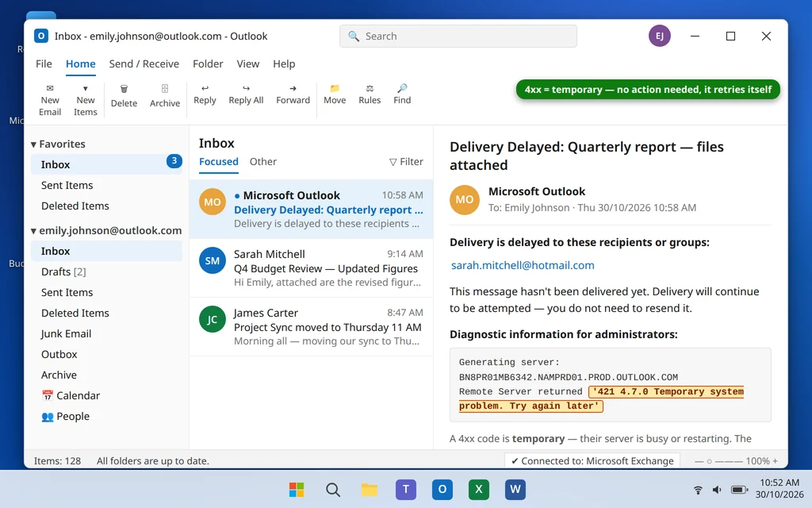812x508 pixels.
Task: Click the Wi-Fi system tray icon
Action: click(x=698, y=490)
